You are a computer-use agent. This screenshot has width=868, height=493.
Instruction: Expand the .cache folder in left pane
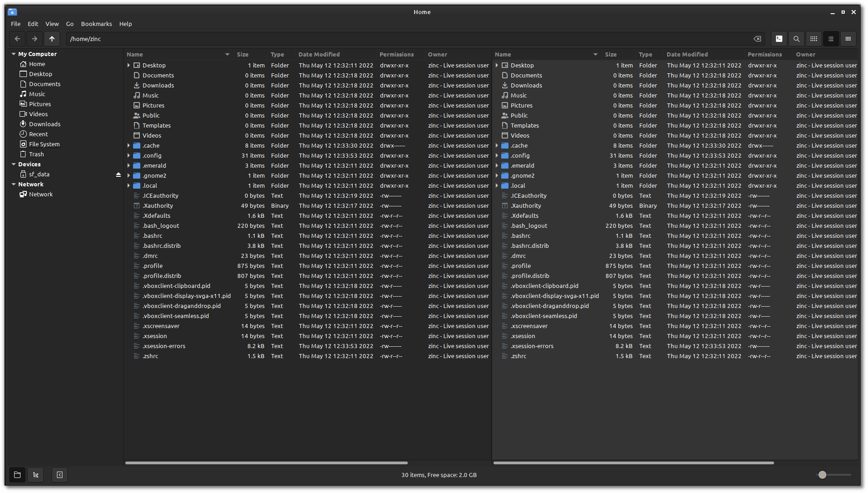[x=128, y=146]
